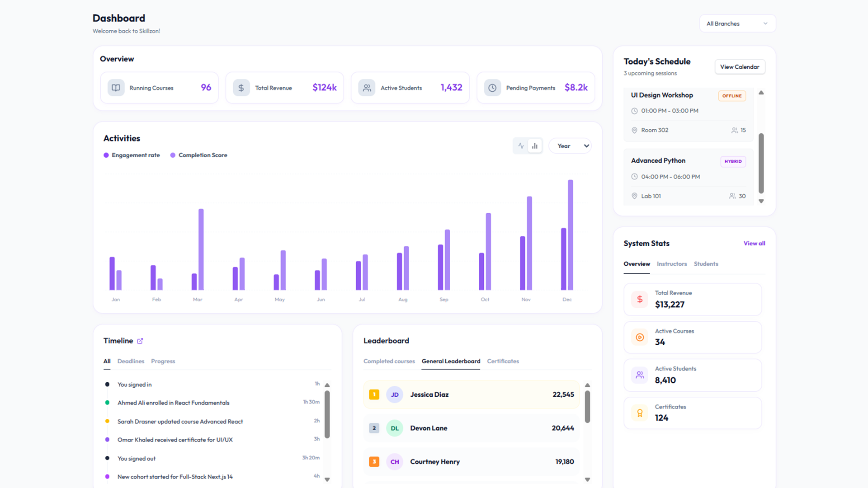Click the attendees icon next to 15
The image size is (868, 488).
pos(735,130)
